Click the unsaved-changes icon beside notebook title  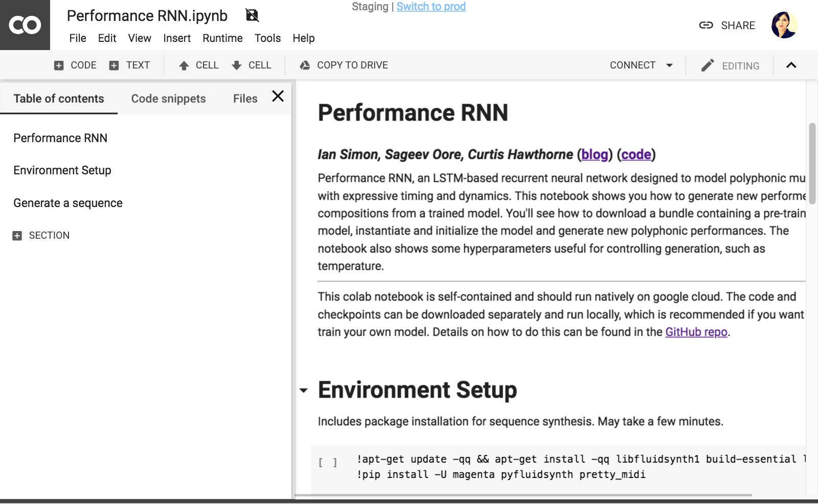click(x=252, y=15)
